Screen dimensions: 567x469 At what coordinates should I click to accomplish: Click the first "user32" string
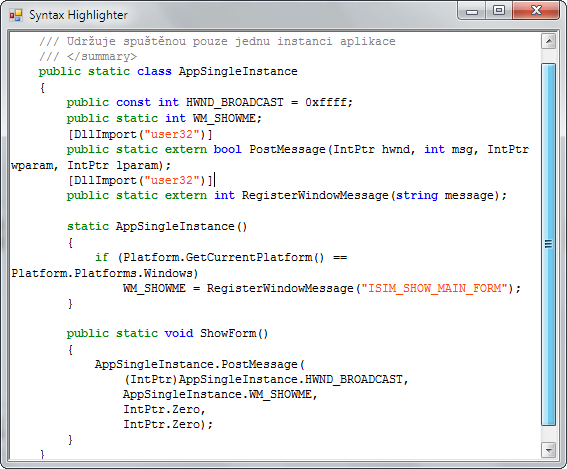click(x=172, y=134)
